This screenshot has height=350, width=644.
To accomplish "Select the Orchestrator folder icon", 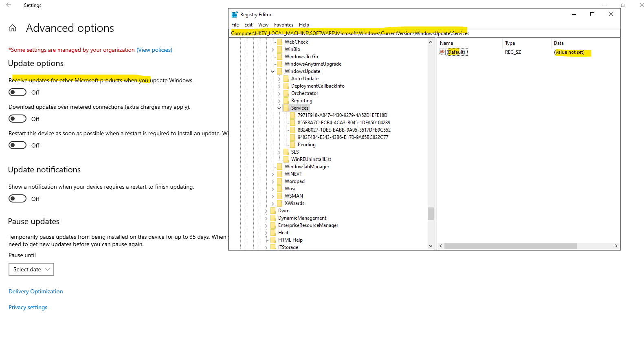I will 286,93.
